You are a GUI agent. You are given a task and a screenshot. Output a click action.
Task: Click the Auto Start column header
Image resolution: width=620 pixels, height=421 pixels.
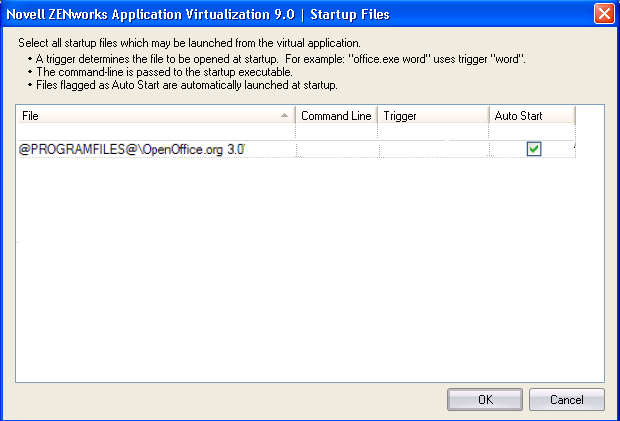pos(532,116)
